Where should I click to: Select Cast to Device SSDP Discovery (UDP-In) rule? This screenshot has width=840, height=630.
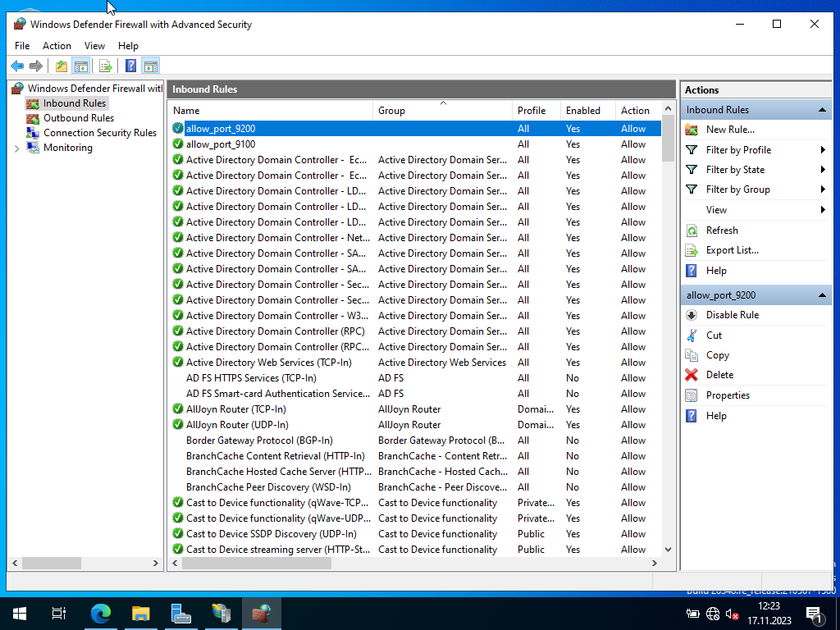[271, 534]
